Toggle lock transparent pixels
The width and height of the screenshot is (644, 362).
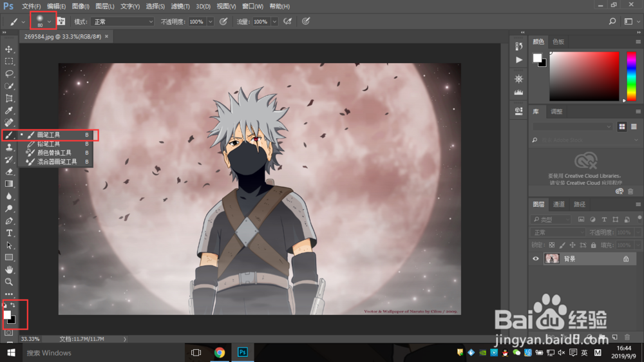click(x=552, y=245)
